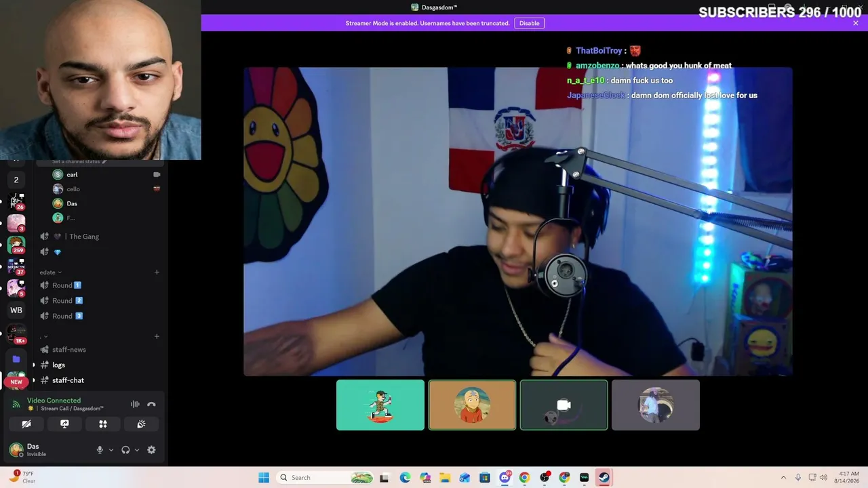
Task: Open Stream Call / Dasgasdom link
Action: pyautogui.click(x=72, y=409)
